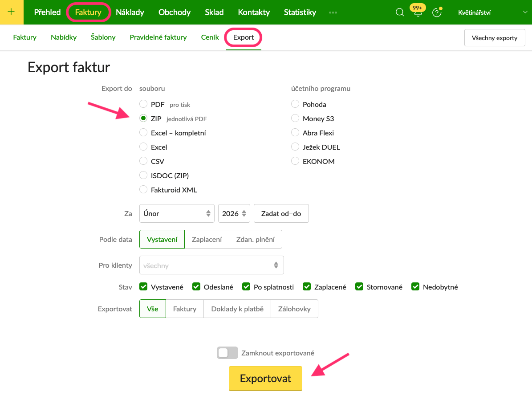Viewport: 532px width, 404px height.
Task: Open notifications bell icon
Action: click(418, 13)
